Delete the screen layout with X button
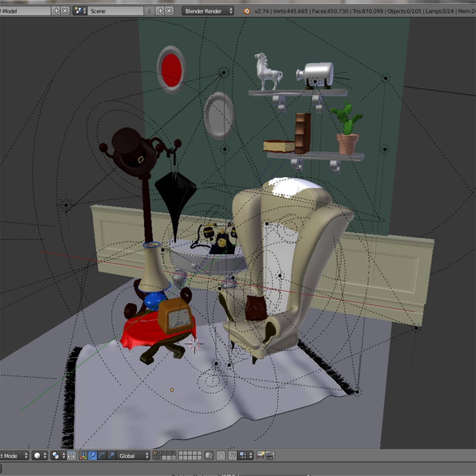 coord(65,11)
